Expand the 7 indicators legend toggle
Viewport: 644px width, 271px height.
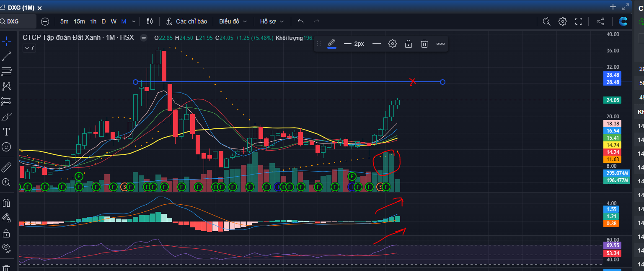29,48
